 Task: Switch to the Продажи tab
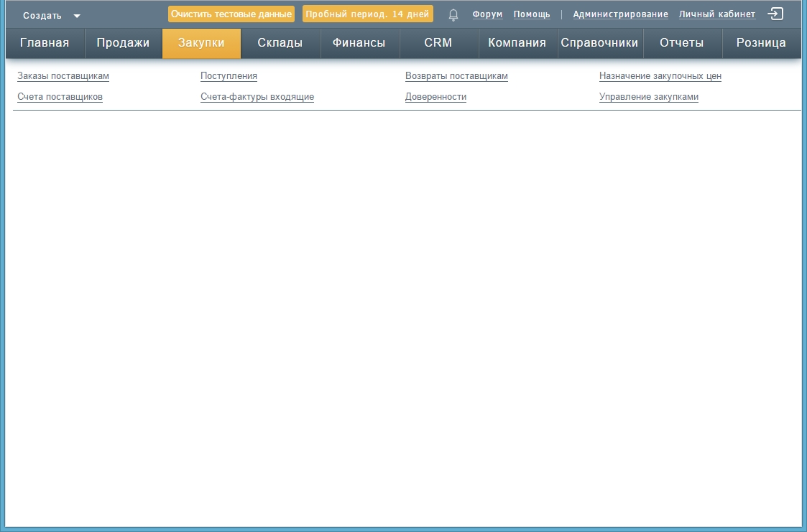[123, 43]
